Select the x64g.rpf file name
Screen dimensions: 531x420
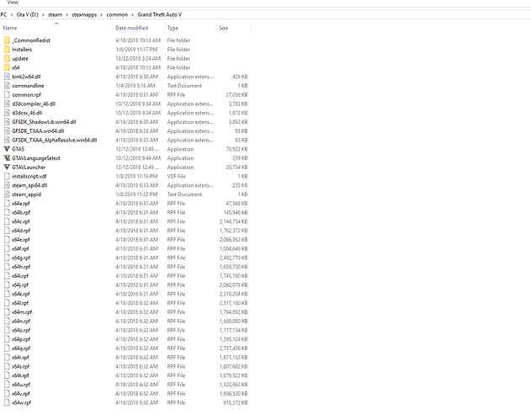21,258
